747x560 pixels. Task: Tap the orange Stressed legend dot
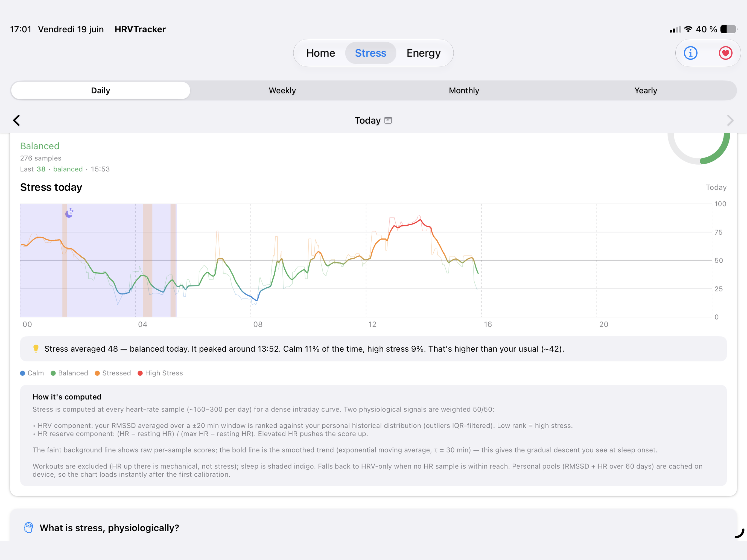click(x=97, y=373)
